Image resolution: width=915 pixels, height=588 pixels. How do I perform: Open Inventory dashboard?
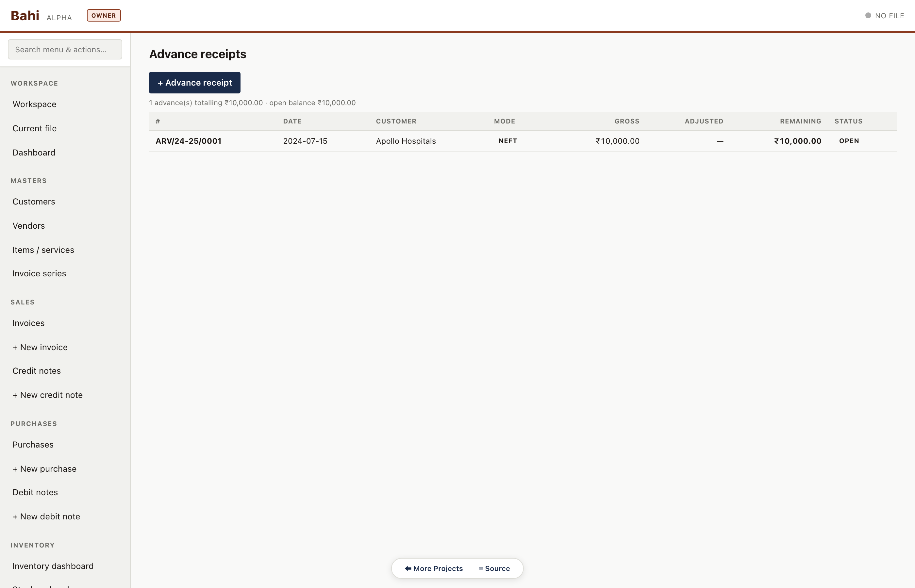click(53, 566)
